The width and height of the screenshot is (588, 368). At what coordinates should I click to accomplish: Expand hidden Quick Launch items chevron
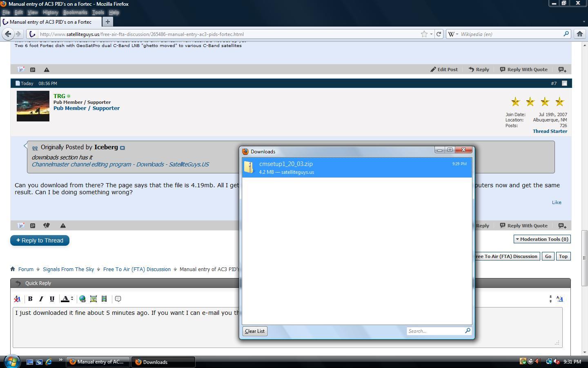click(x=60, y=360)
